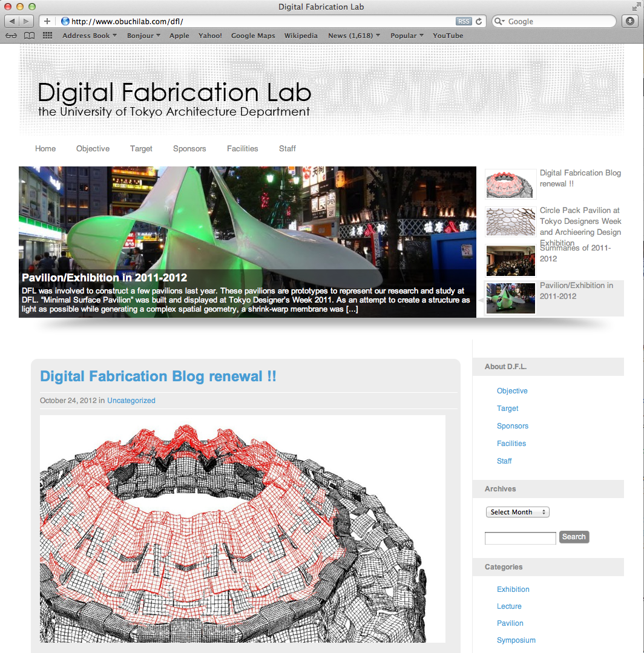Open the Sponsors nav item
Screen dimensions: 644x653
(x=189, y=149)
